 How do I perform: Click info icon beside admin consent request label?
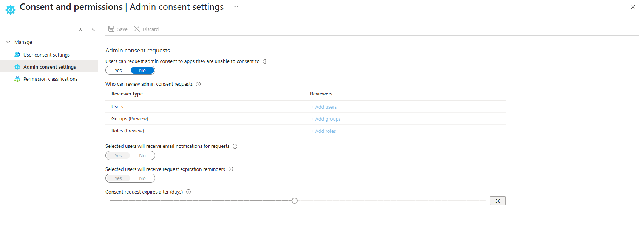coord(265,61)
